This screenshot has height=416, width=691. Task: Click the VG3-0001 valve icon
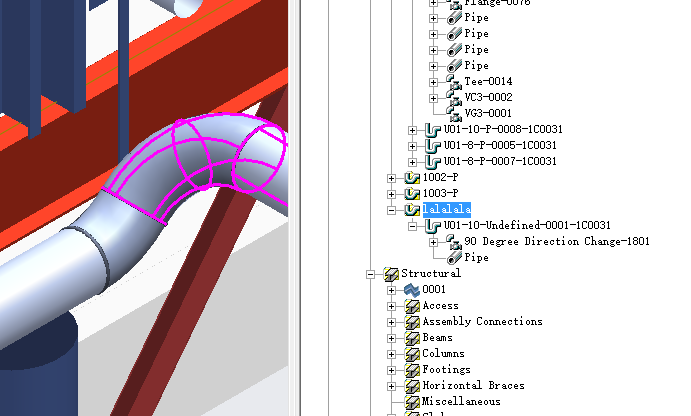click(x=454, y=114)
